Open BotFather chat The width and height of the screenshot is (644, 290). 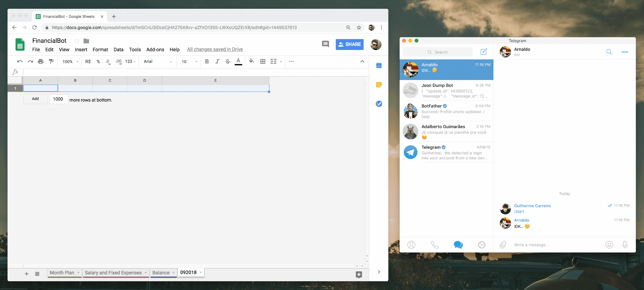tap(446, 111)
